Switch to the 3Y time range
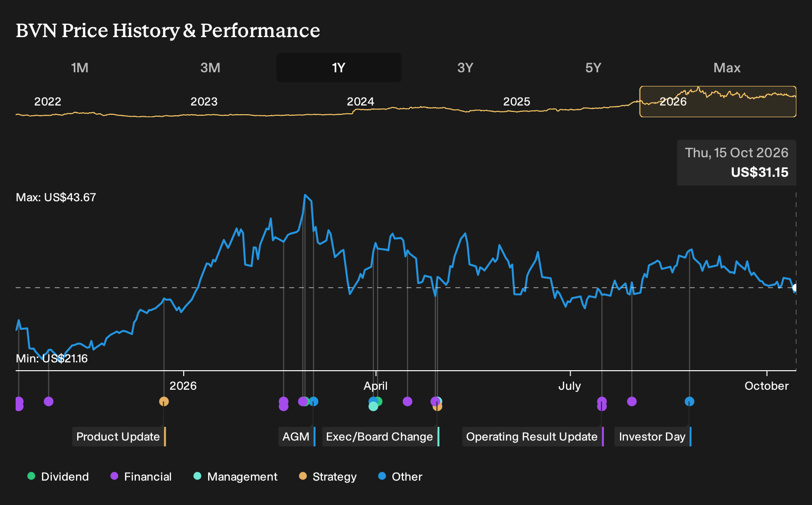Viewport: 812px width, 505px height. tap(465, 67)
